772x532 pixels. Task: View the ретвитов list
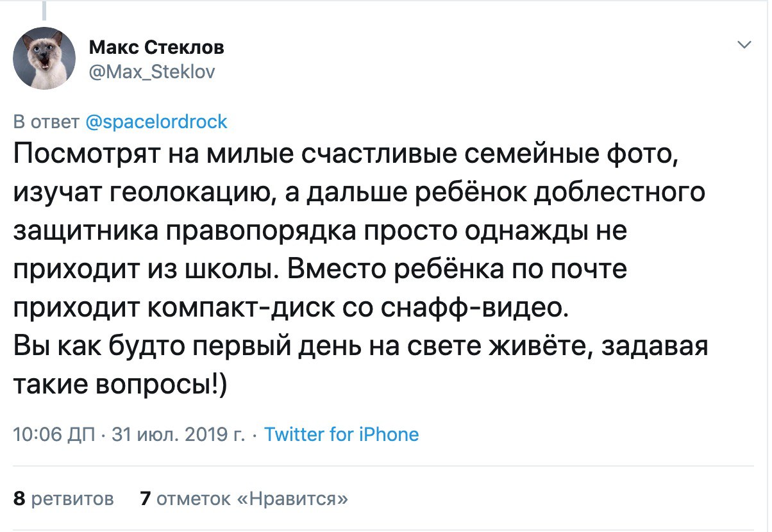pos(72,498)
